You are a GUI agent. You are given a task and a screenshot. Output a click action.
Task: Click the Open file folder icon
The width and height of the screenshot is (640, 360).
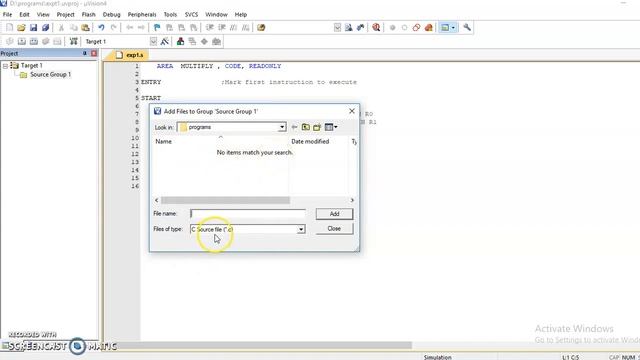point(21,28)
